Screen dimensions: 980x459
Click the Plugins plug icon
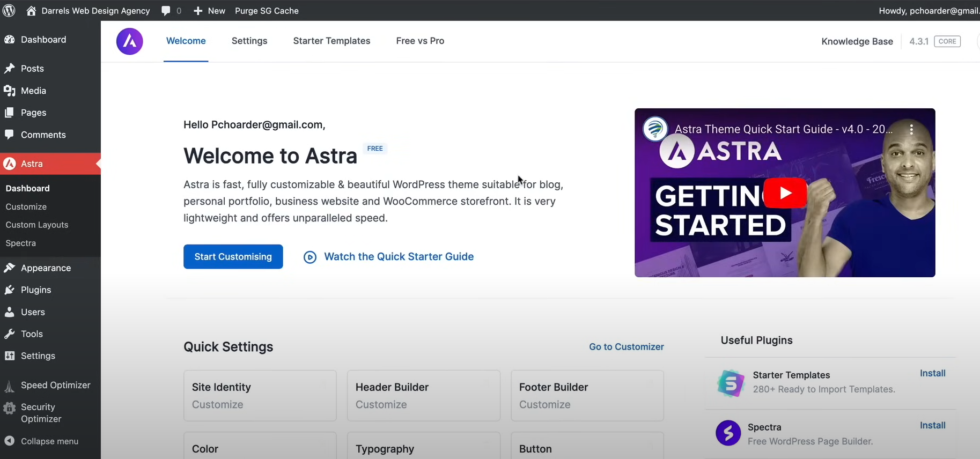(x=10, y=290)
